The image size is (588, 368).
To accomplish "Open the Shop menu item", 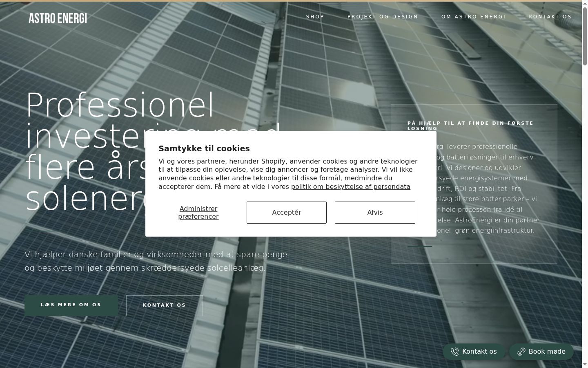I will point(315,17).
